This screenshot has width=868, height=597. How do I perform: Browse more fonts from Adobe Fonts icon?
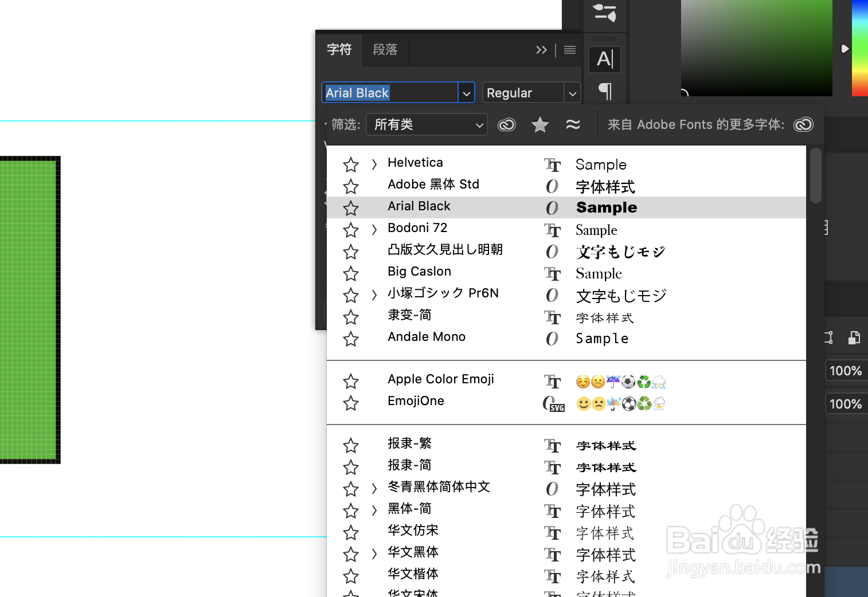click(x=803, y=124)
